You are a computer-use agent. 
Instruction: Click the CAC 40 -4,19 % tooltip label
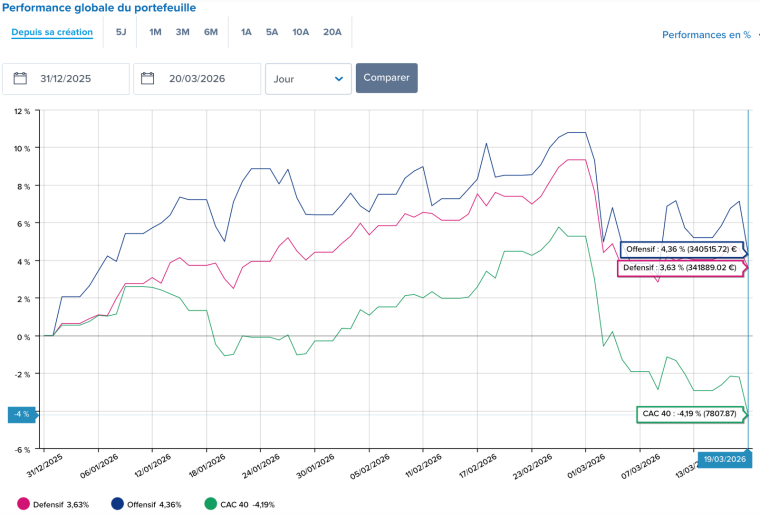690,413
